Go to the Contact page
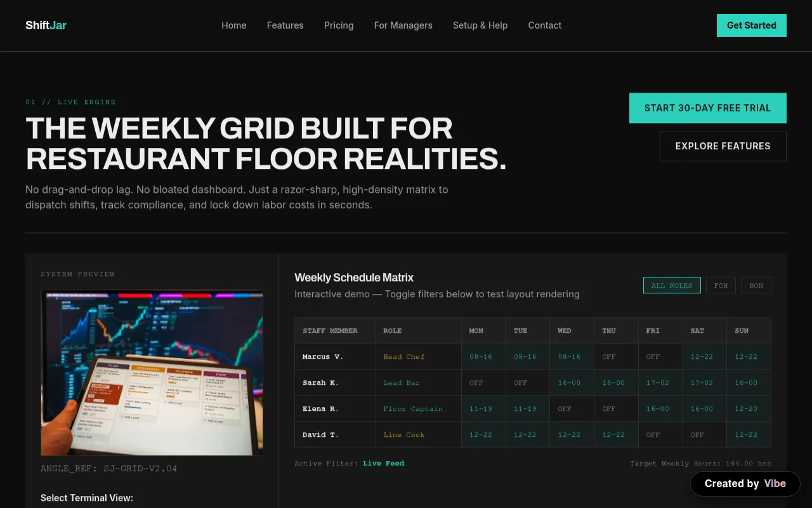The width and height of the screenshot is (812, 508). point(545,25)
